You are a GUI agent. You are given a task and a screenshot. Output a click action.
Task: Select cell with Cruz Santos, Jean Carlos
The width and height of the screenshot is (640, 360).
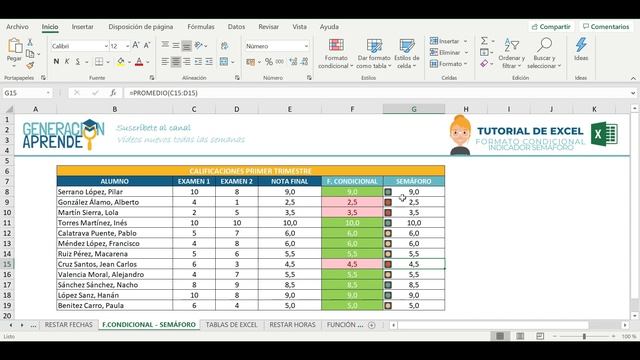tap(115, 264)
